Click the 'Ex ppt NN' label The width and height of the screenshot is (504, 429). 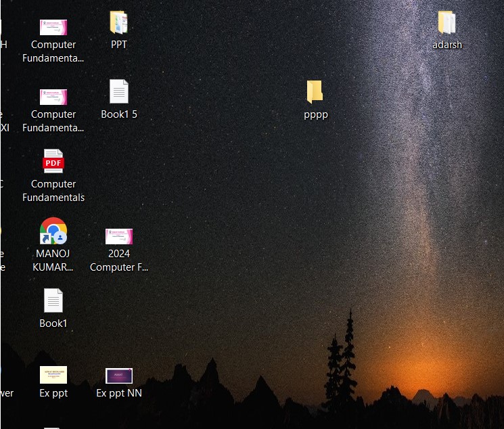119,393
